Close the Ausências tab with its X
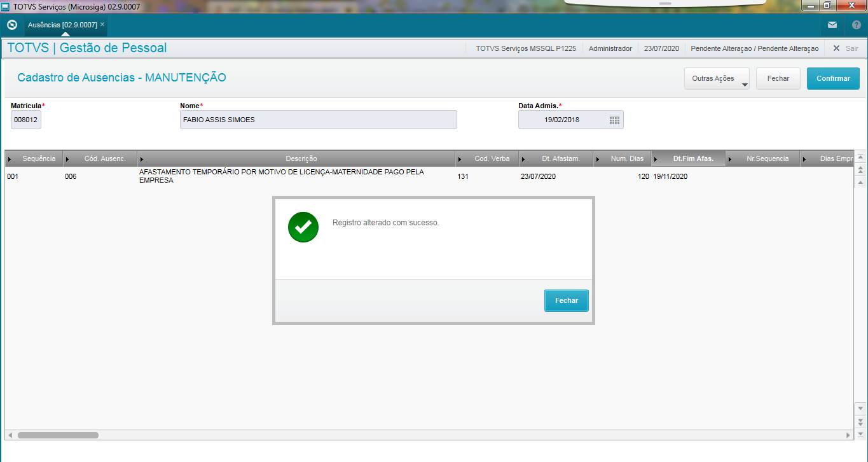Viewport: 868px width, 462px height. point(102,24)
